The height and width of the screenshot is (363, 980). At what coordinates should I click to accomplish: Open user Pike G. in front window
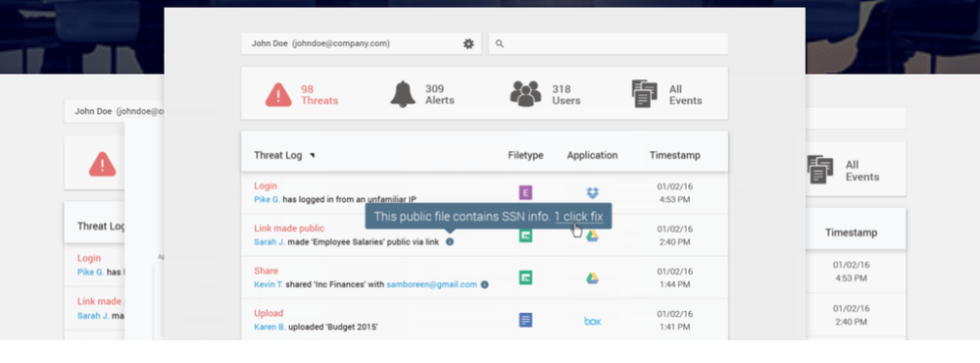pos(267,199)
